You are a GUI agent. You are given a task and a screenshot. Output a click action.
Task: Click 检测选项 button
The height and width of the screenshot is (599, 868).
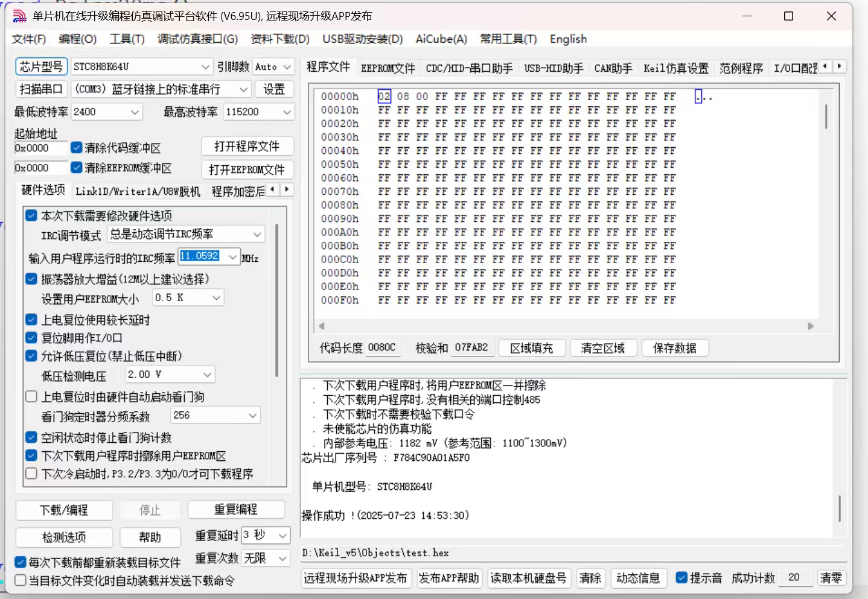point(64,537)
